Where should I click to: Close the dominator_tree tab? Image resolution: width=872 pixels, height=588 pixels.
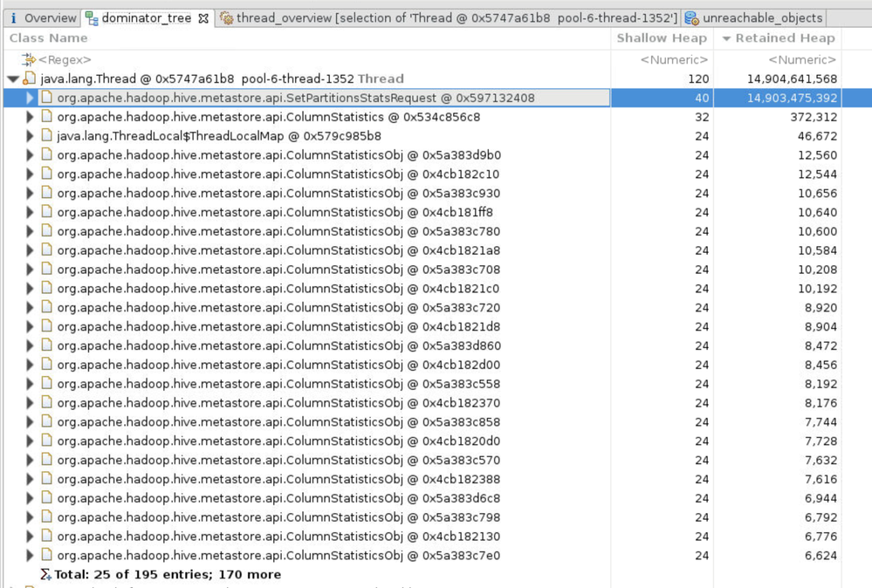[203, 19]
